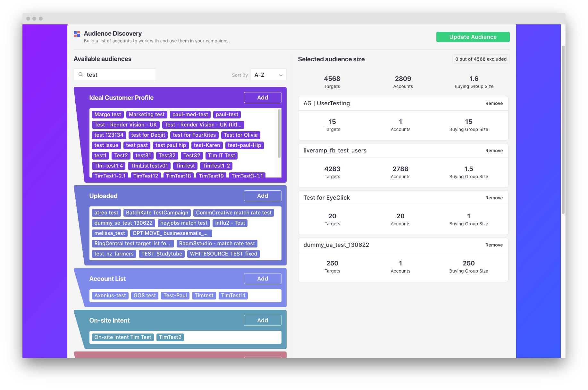Open the Sort By A-Z dropdown

pyautogui.click(x=268, y=75)
